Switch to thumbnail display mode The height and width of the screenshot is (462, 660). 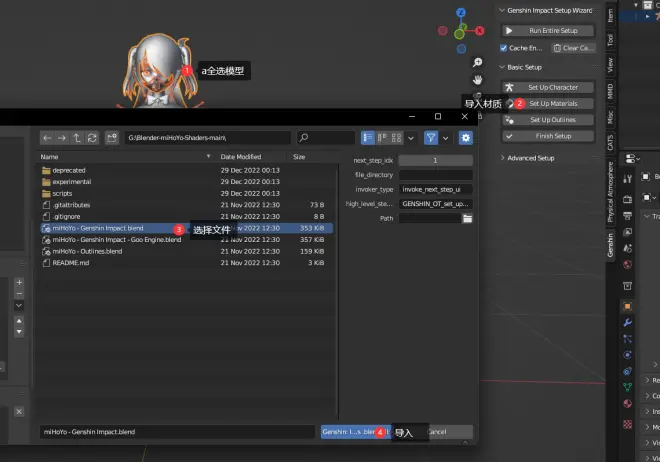397,138
